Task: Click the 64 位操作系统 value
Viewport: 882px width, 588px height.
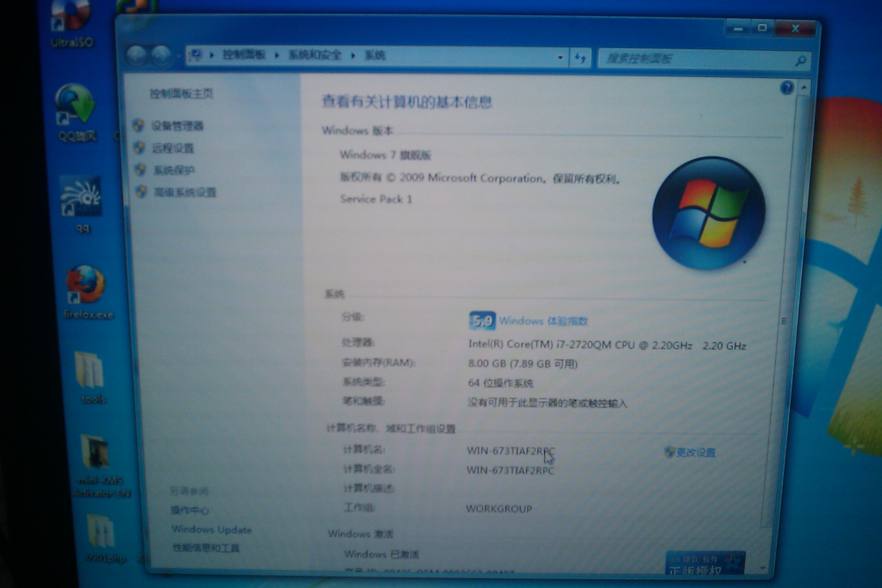Action: pos(500,383)
